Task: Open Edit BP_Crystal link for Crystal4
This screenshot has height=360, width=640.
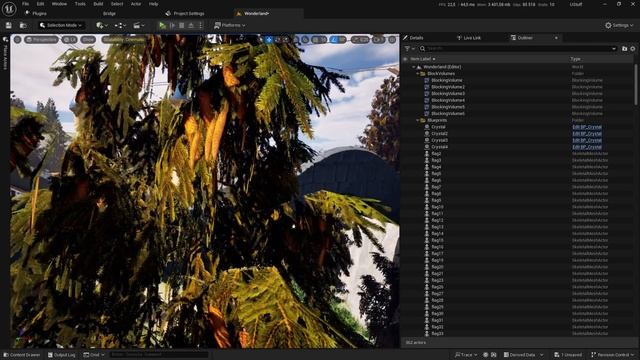Action: pyautogui.click(x=587, y=147)
